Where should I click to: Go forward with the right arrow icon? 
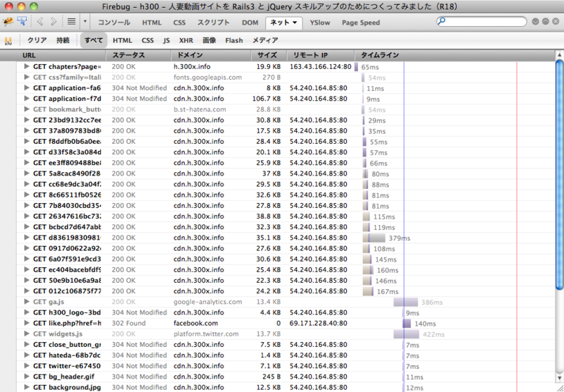point(54,22)
